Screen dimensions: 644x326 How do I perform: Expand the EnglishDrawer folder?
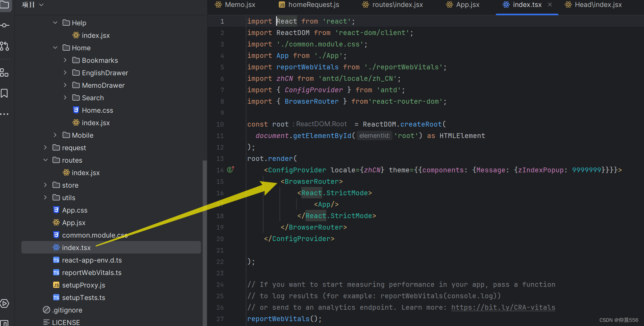pyautogui.click(x=65, y=72)
